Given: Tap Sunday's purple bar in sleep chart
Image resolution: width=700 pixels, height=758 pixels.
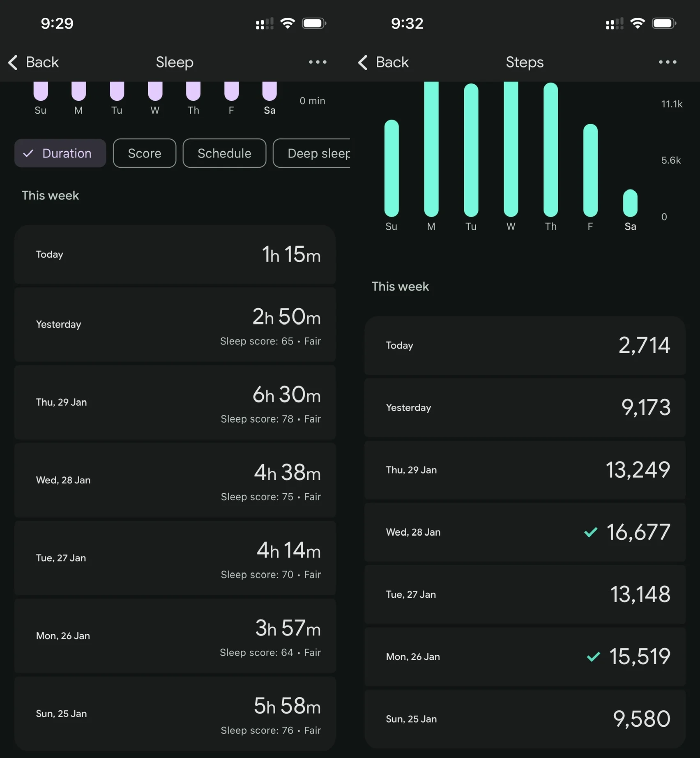Looking at the screenshot, I should point(41,91).
